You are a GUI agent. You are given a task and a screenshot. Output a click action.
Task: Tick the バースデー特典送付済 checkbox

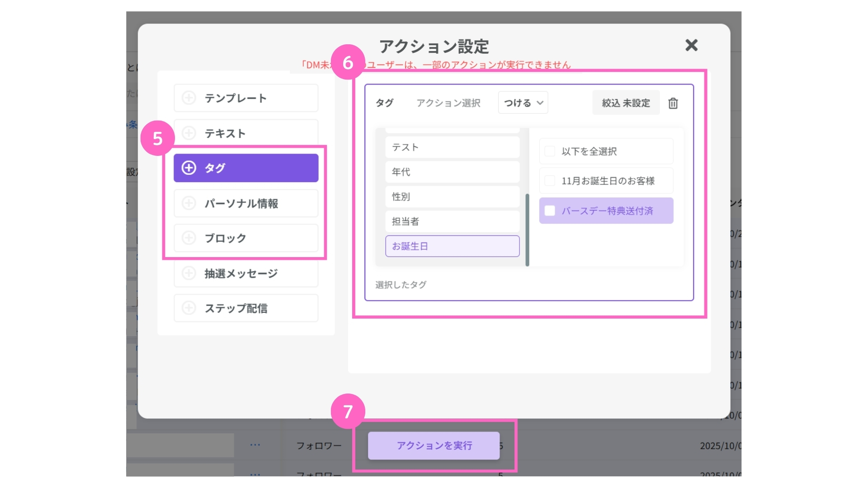(550, 211)
